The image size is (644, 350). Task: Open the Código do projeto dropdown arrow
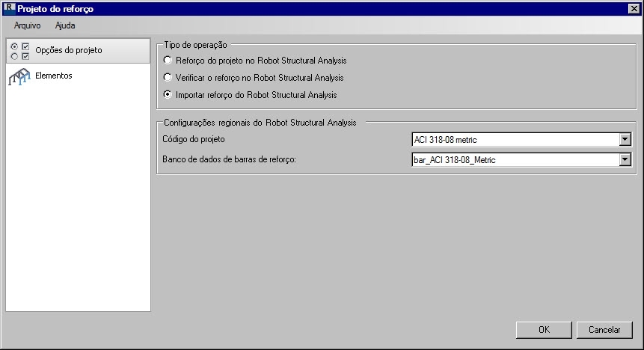coord(625,139)
